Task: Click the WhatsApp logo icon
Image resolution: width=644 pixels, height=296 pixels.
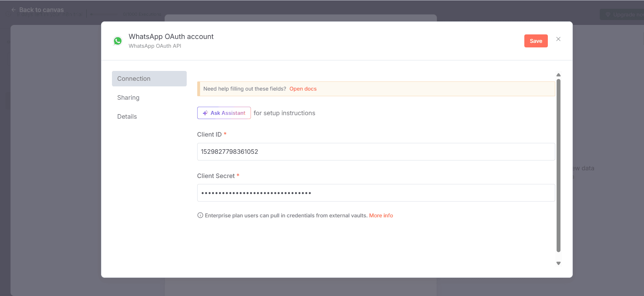Action: tap(118, 41)
